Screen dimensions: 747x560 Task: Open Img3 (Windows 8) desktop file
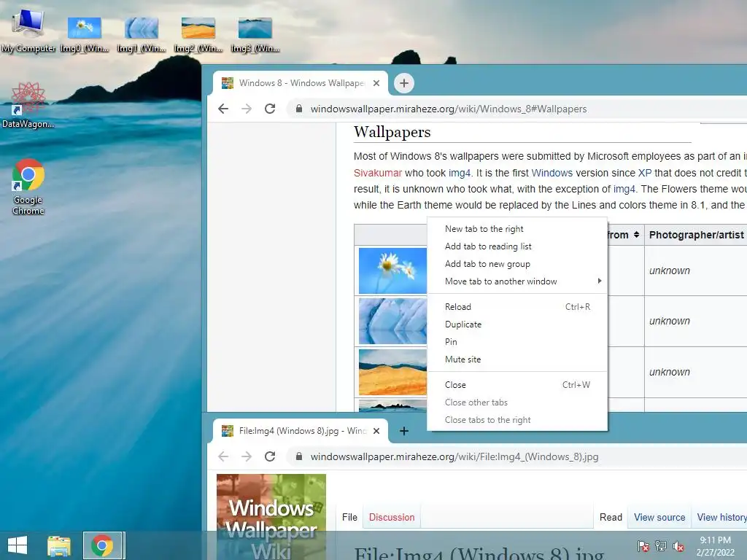point(255,34)
